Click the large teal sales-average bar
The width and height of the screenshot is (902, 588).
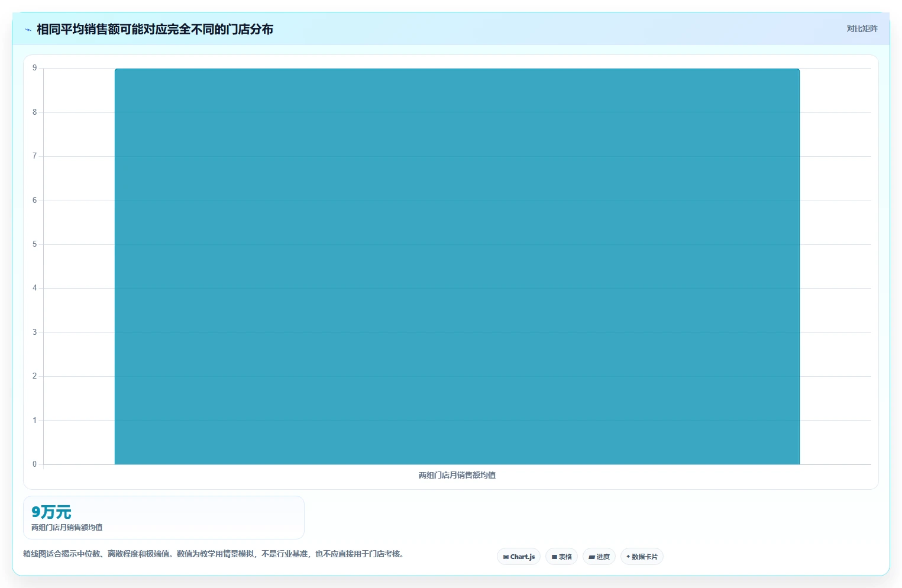457,266
